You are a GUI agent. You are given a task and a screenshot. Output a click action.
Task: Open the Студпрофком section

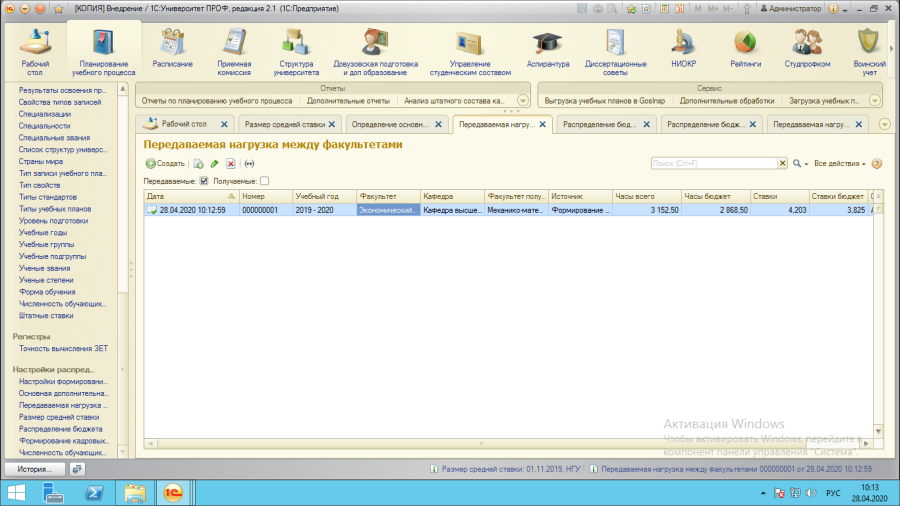click(x=807, y=49)
